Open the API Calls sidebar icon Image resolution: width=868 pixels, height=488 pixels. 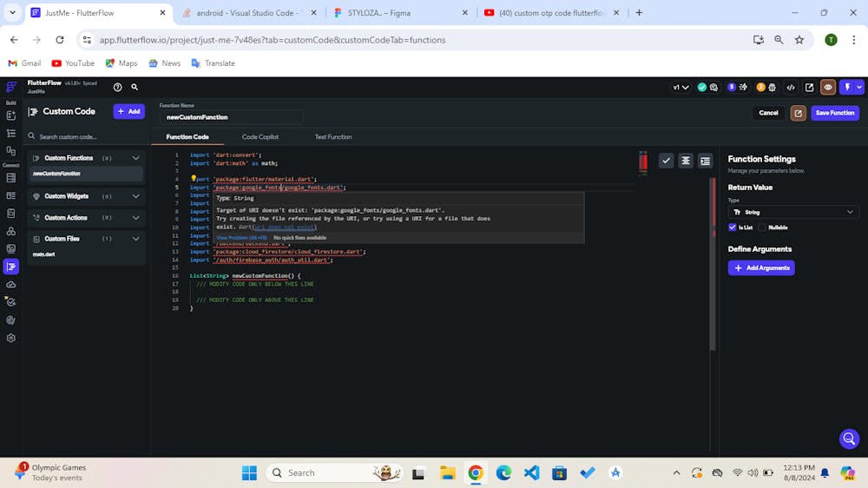(x=11, y=231)
